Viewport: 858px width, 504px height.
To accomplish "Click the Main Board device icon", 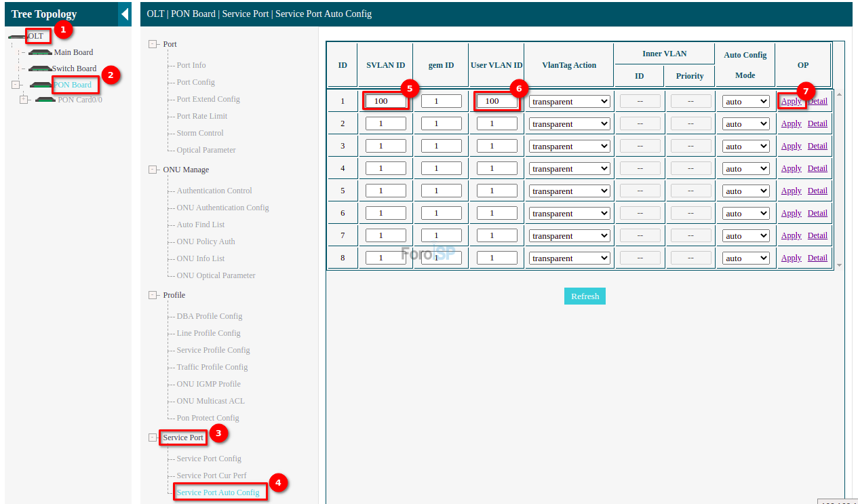I will [41, 52].
